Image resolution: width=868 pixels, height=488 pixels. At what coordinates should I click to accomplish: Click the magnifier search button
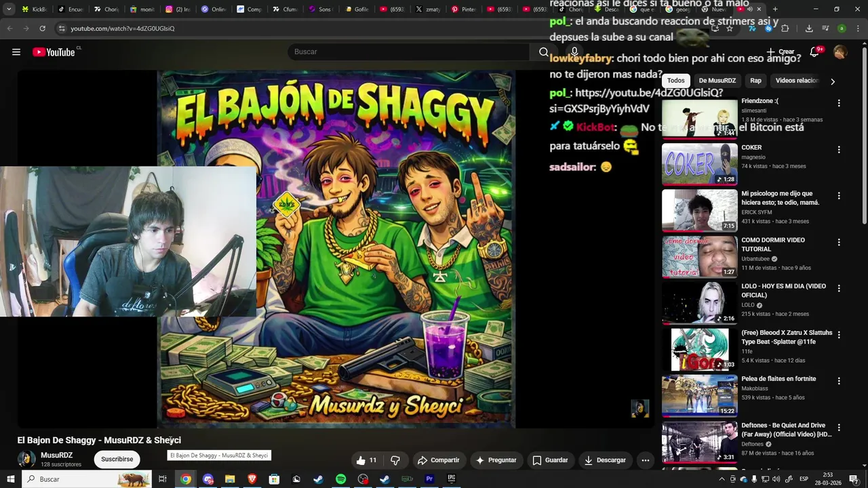pos(544,52)
